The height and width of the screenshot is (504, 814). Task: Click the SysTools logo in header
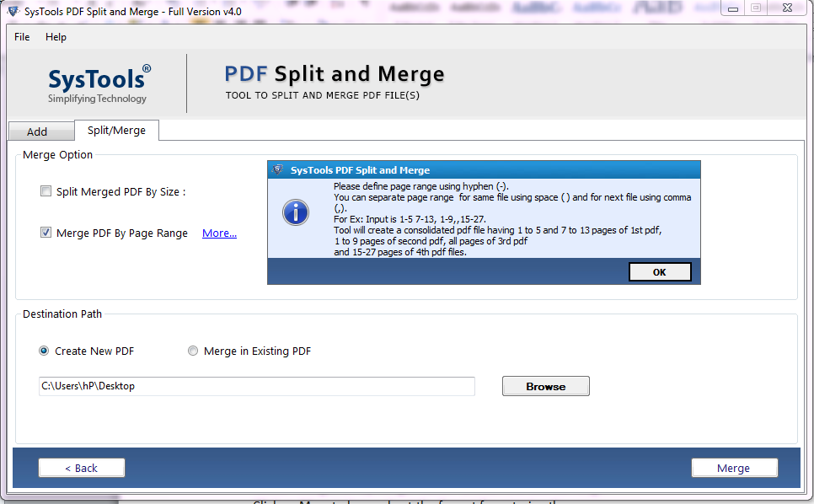98,84
